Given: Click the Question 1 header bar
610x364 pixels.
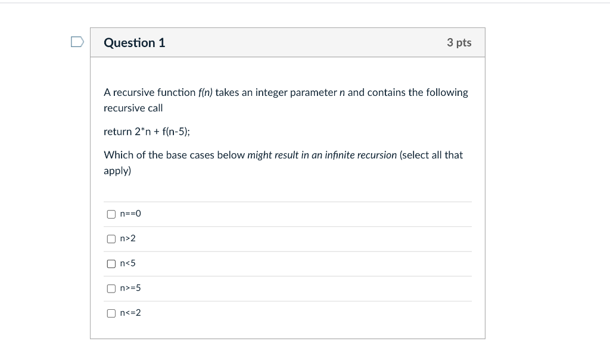Looking at the screenshot, I should 287,42.
